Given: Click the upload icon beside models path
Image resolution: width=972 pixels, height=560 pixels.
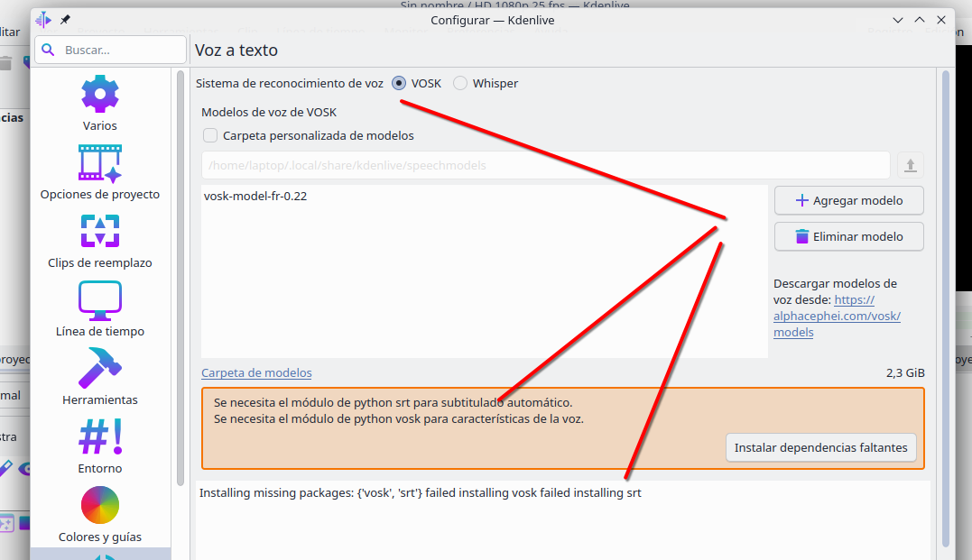Looking at the screenshot, I should pyautogui.click(x=910, y=165).
